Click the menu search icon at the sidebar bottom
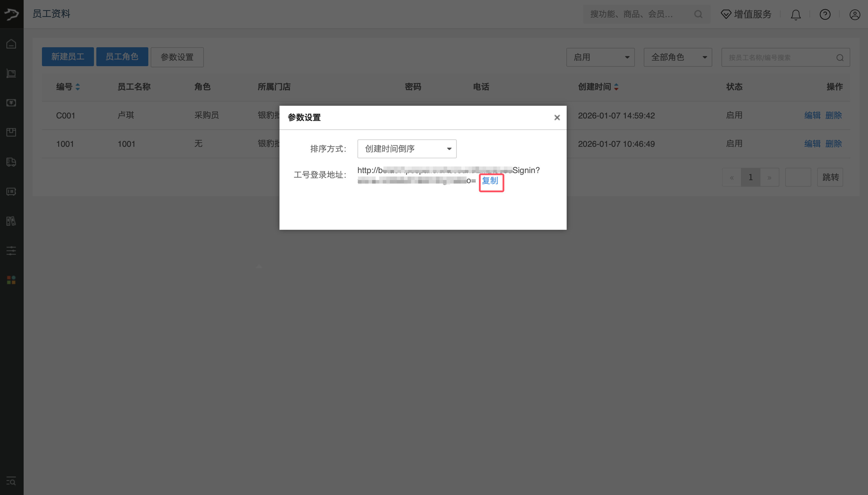The width and height of the screenshot is (868, 495). click(11, 481)
